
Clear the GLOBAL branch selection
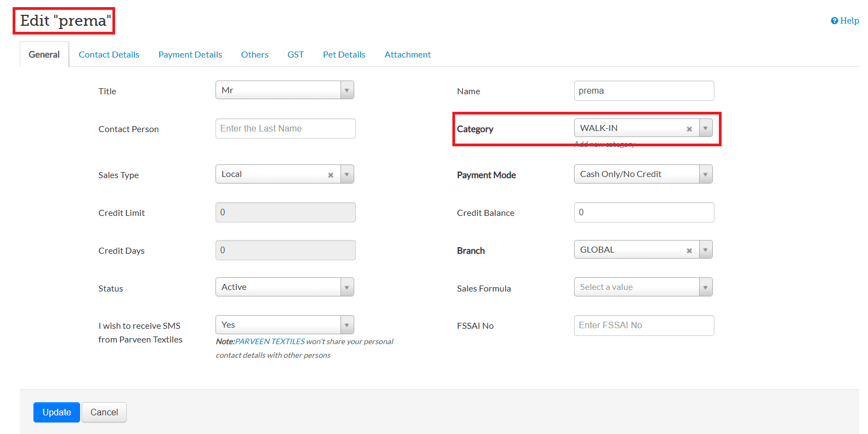[x=689, y=250]
